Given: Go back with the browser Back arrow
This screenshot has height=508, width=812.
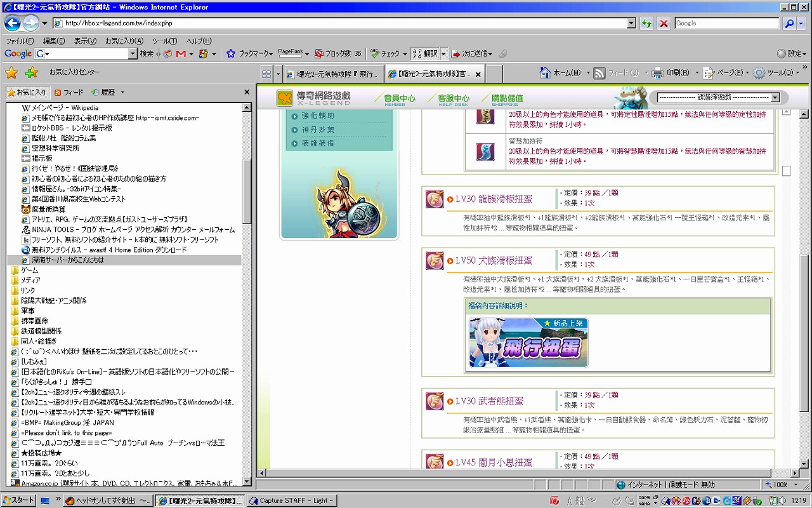Looking at the screenshot, I should (13, 23).
